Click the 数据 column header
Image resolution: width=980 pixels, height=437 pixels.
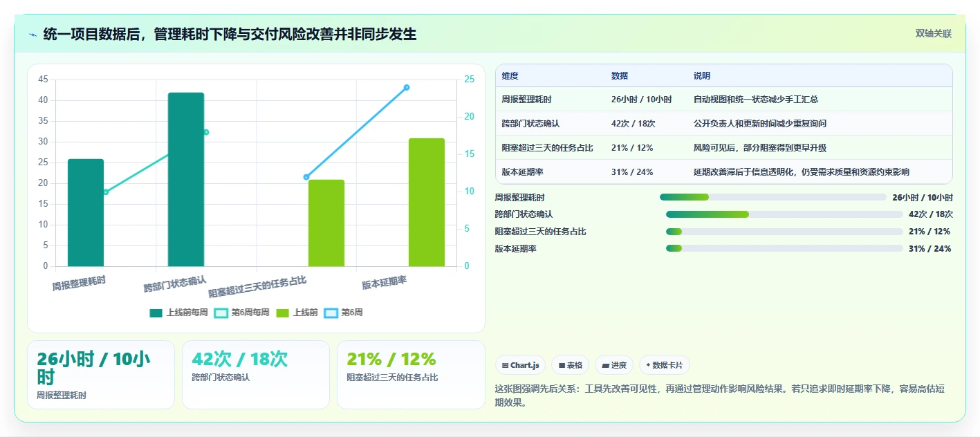(620, 76)
